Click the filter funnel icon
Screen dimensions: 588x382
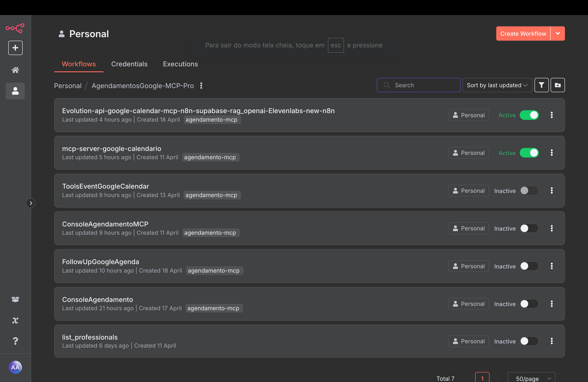pos(541,85)
